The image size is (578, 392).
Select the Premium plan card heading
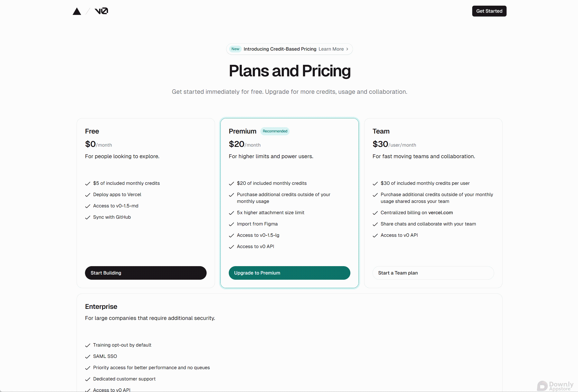pos(243,131)
